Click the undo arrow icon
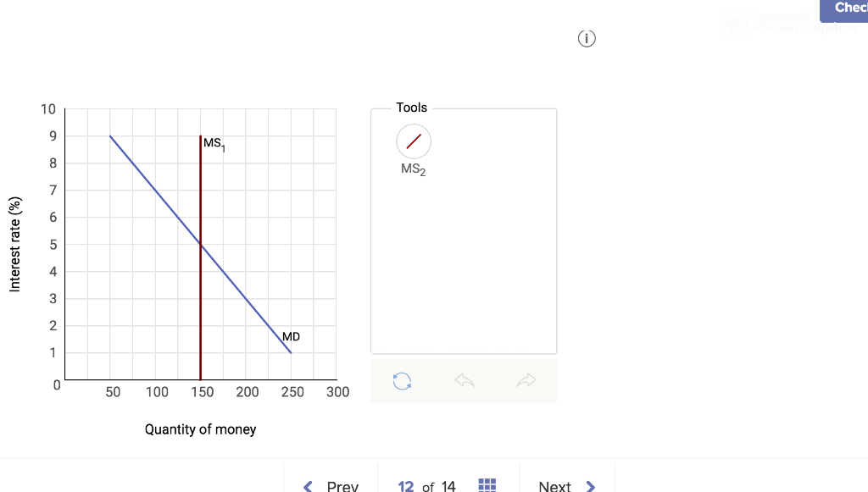868x492 pixels. pyautogui.click(x=464, y=380)
